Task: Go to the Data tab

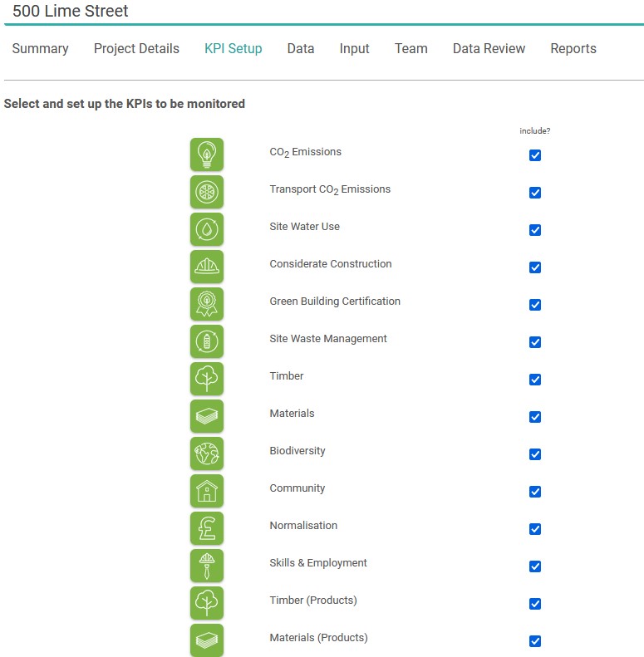Action: coord(301,49)
